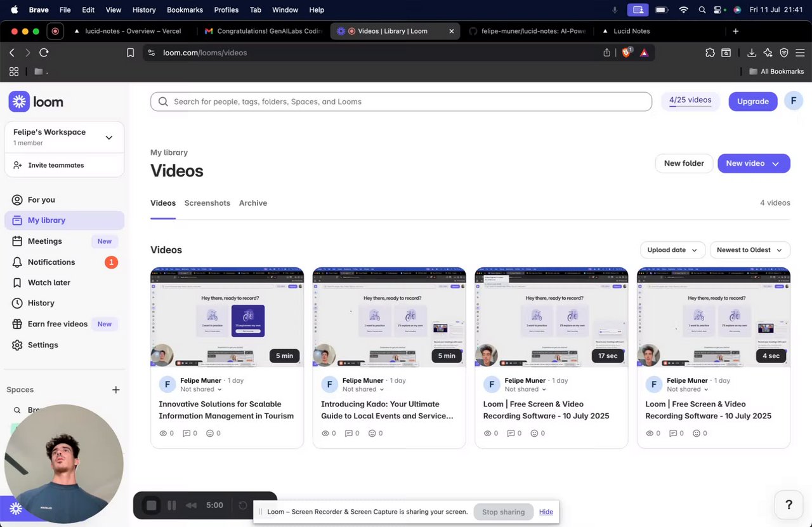Screen dimensions: 812x527
Task: Open My library in sidebar
Action: click(x=64, y=220)
